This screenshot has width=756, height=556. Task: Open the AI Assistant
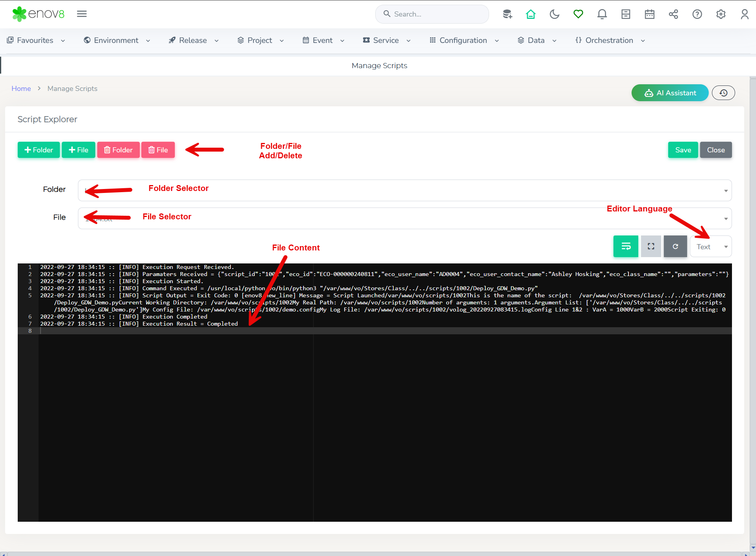(x=670, y=93)
